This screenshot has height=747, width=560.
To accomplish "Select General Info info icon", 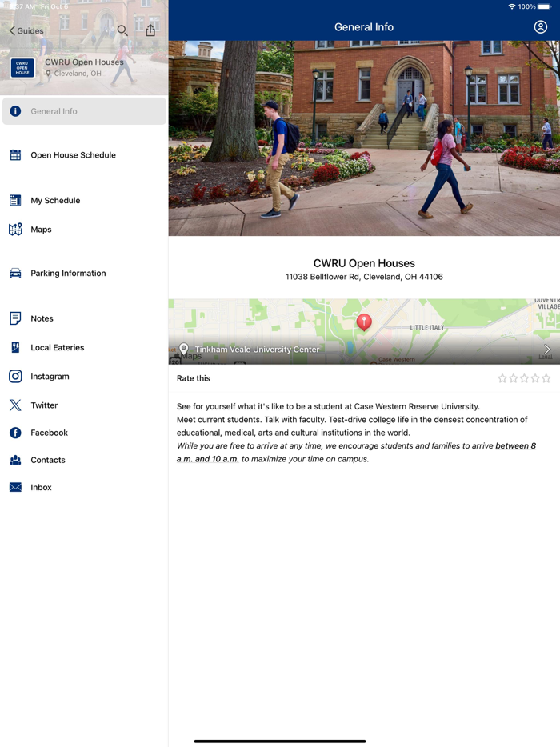I will (x=15, y=111).
